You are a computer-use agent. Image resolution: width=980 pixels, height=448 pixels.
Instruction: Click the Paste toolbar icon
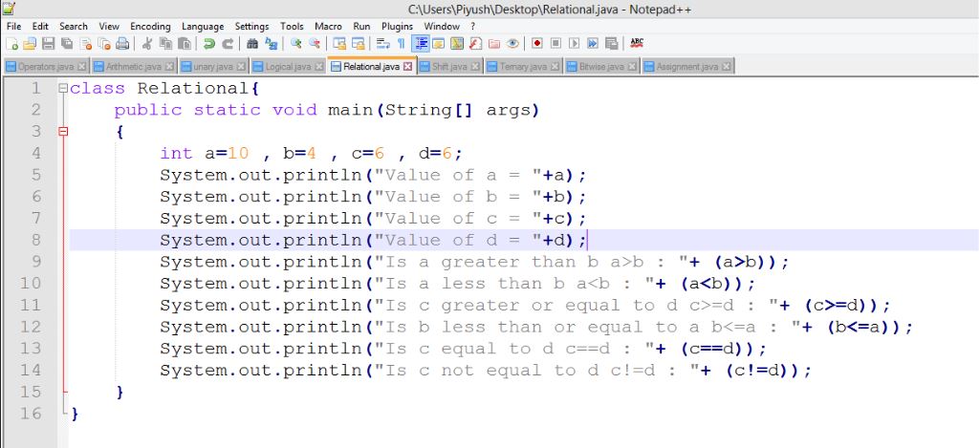184,44
